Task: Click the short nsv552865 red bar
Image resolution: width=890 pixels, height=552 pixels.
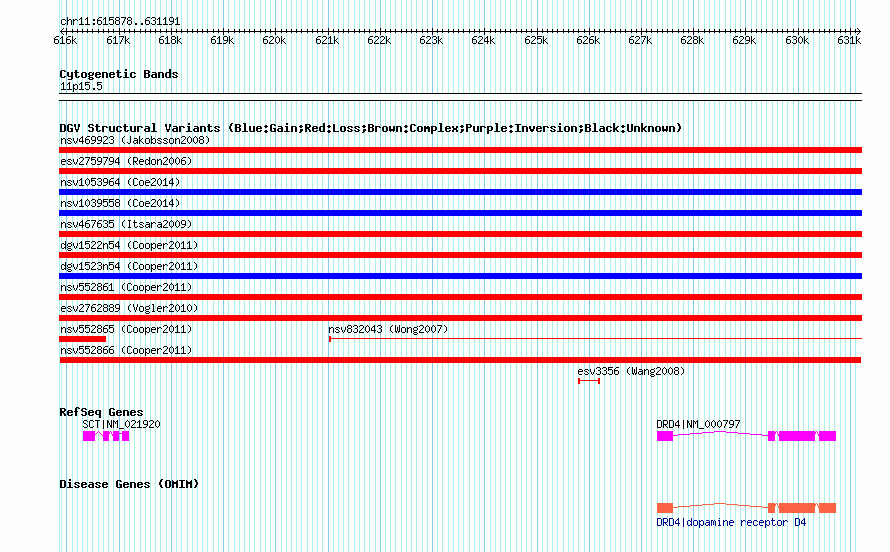Action: (x=82, y=339)
